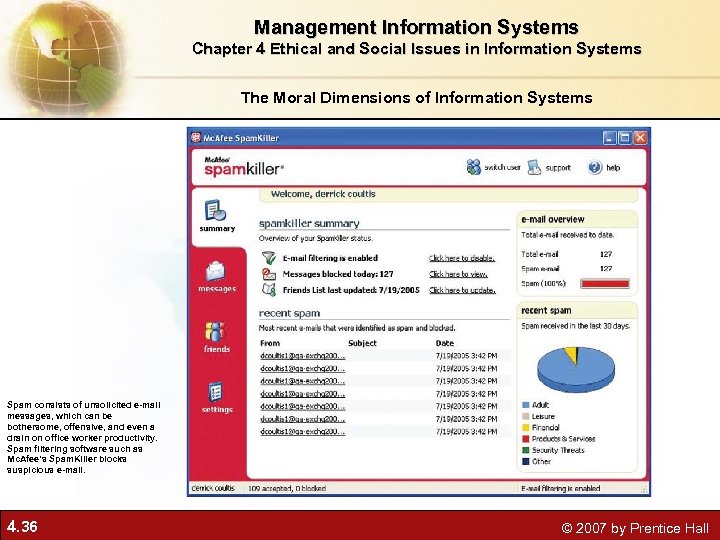Click the Friends List updated icon
The width and height of the screenshot is (720, 540).
click(x=269, y=290)
